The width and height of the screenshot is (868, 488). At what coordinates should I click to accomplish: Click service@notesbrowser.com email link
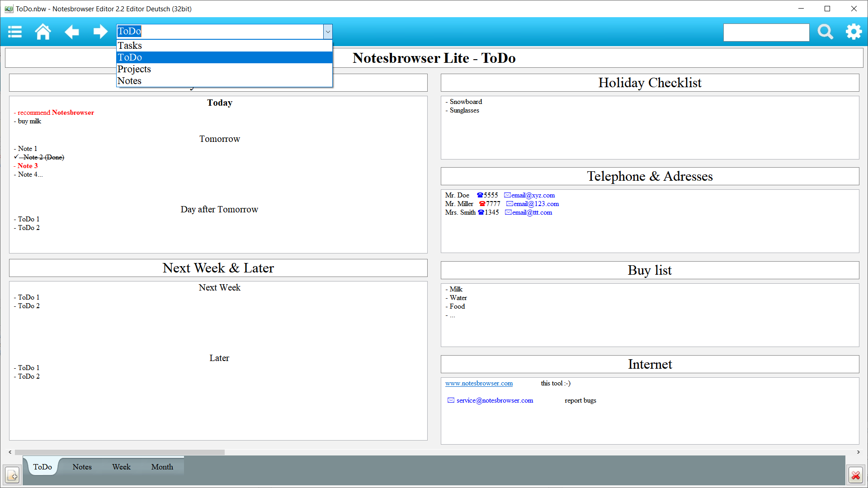point(495,400)
